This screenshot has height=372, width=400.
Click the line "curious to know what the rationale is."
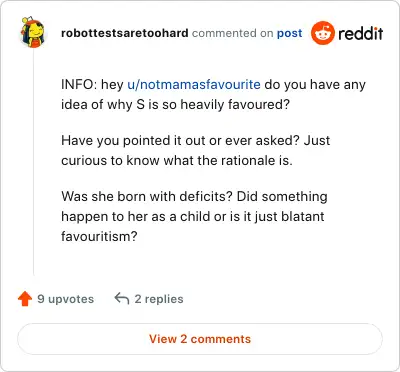(177, 160)
